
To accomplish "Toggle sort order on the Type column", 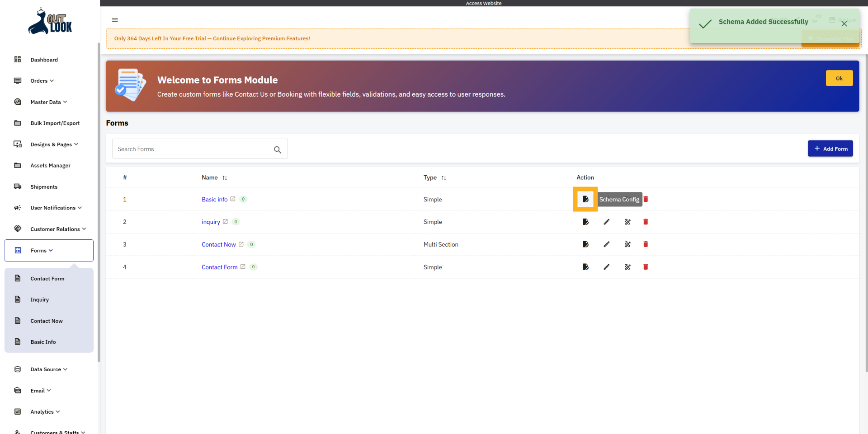I will 444,177.
